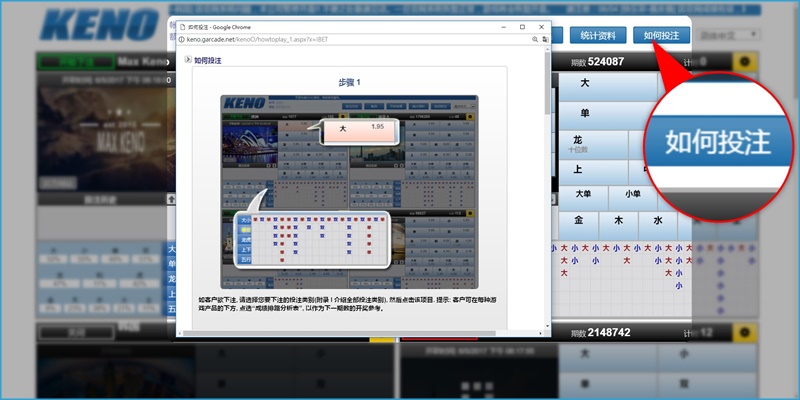Click the KENO logo in the background page
This screenshot has height=400, width=800.
100,24
